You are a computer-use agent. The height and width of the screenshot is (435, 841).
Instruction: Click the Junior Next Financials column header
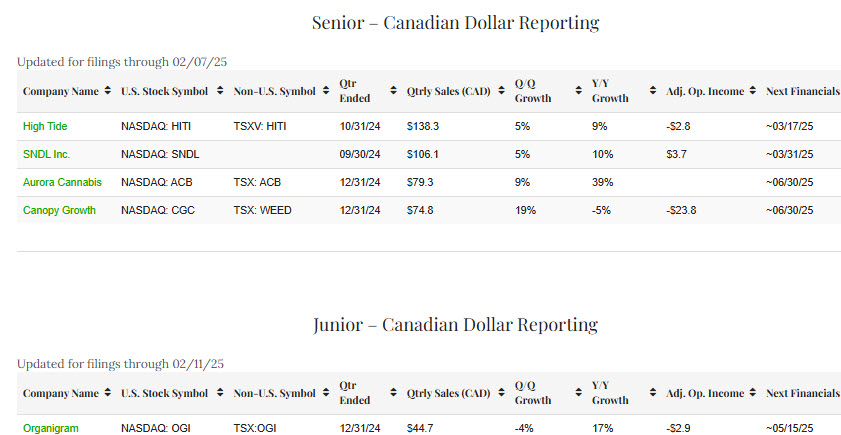802,393
